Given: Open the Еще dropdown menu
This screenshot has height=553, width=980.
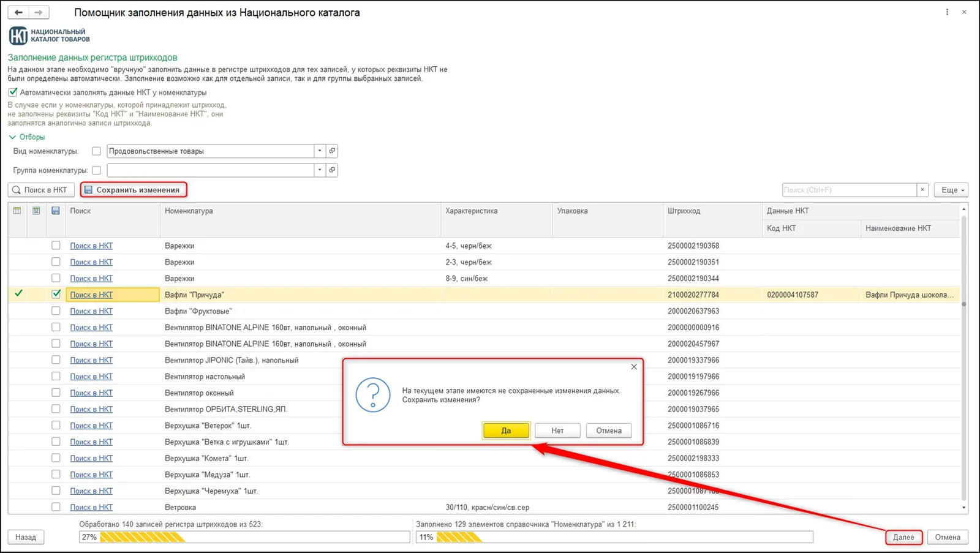Looking at the screenshot, I should click(951, 190).
